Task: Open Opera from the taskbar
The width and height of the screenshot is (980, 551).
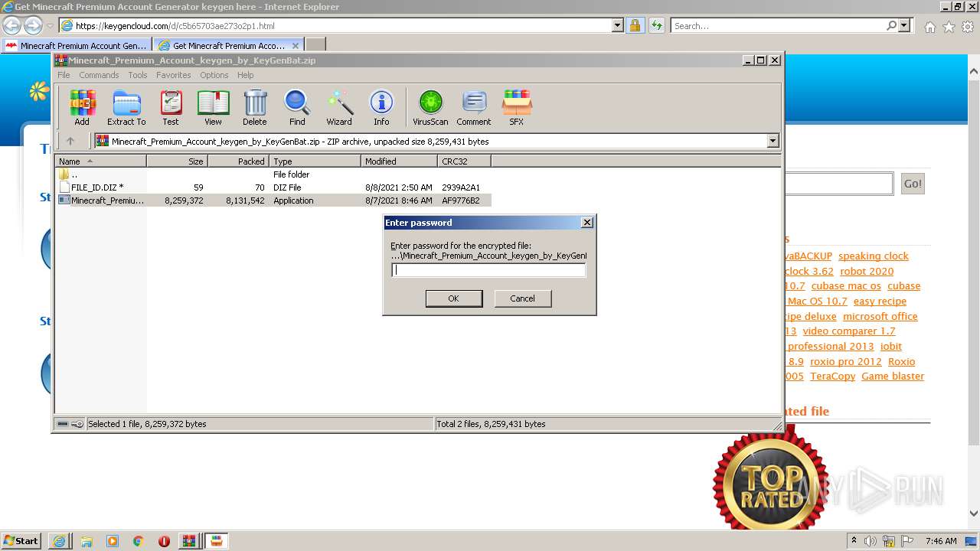Action: point(164,541)
